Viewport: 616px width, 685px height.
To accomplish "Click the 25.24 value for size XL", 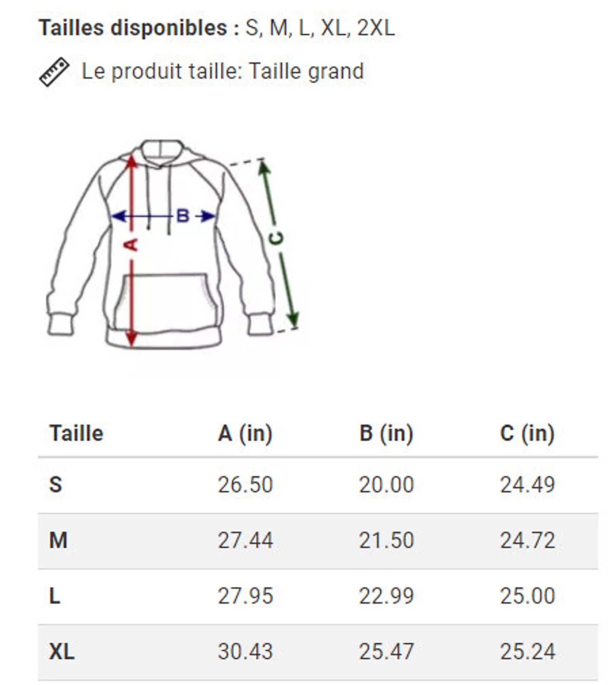I will 527,651.
